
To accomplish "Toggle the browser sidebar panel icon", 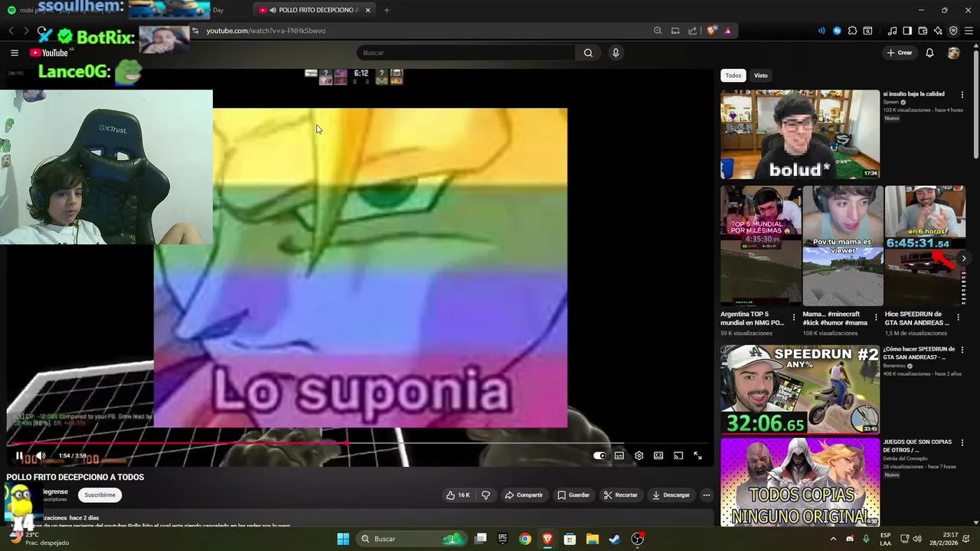I will coord(907,31).
